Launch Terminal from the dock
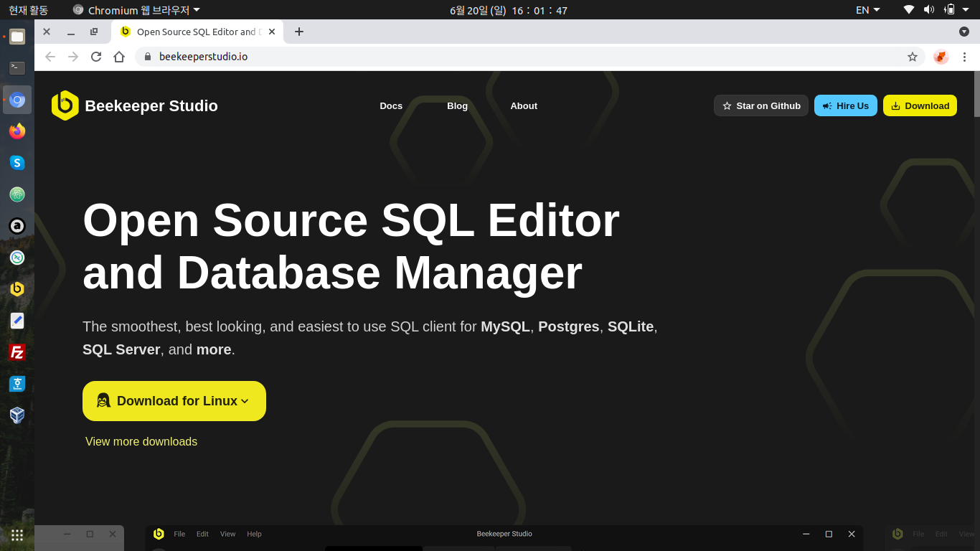The height and width of the screenshot is (551, 980). coord(17,68)
